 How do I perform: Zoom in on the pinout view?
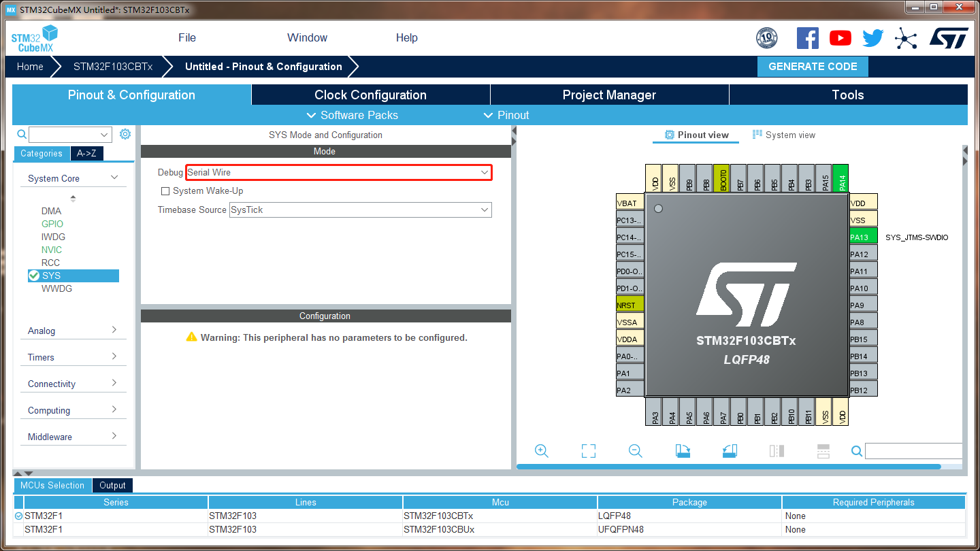pyautogui.click(x=542, y=451)
